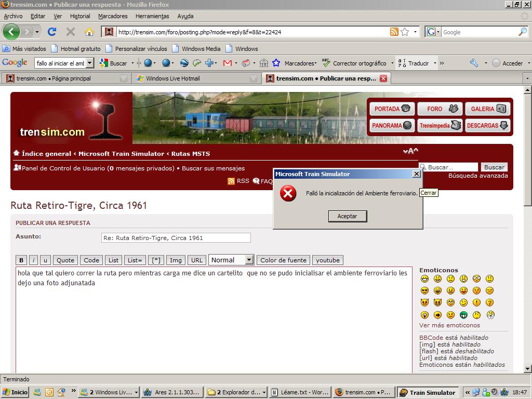Screen dimensions: 532x399
Task: Open the Traducir dropdown arrow
Action: pos(435,63)
